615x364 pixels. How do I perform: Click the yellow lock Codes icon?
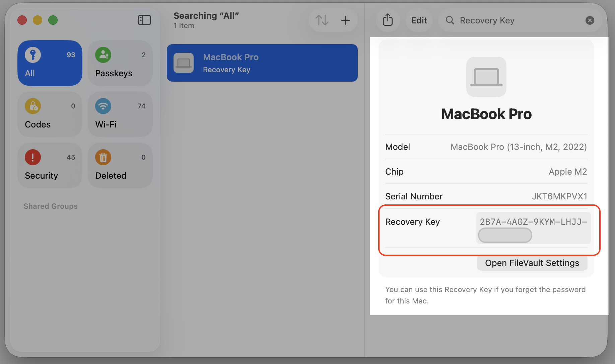(33, 106)
